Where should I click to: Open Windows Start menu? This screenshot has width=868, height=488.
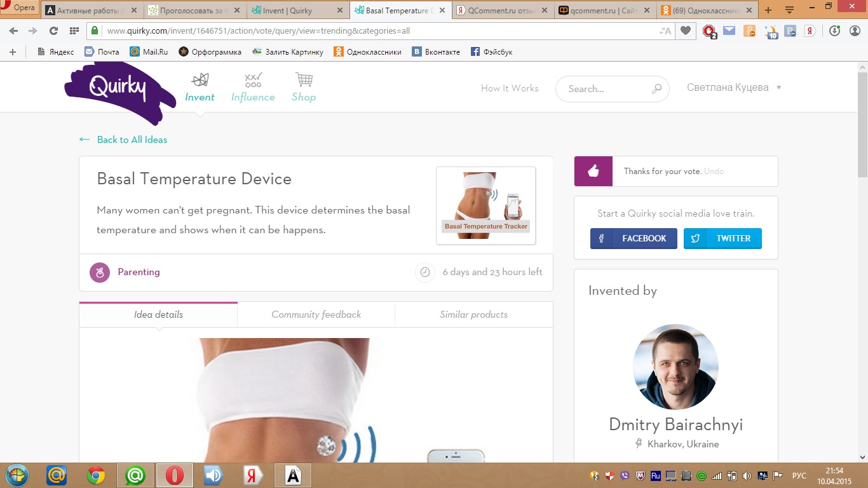(18, 475)
